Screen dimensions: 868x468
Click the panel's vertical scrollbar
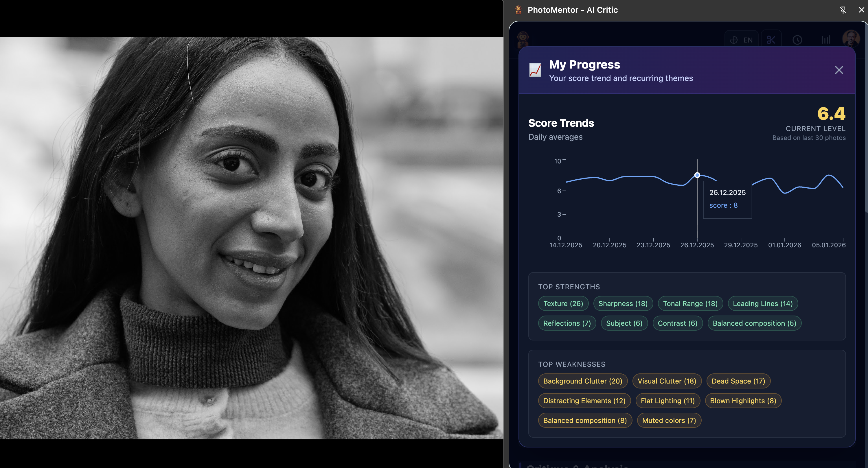tap(866, 118)
